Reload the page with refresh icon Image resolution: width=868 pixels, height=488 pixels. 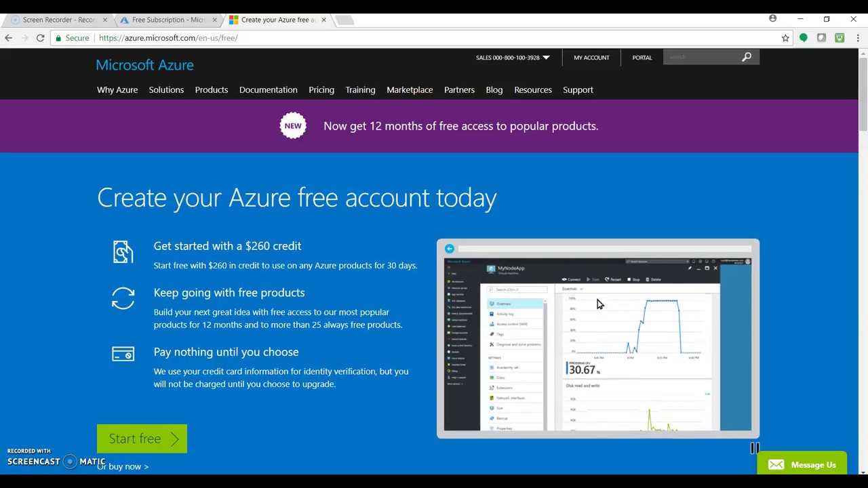click(40, 38)
